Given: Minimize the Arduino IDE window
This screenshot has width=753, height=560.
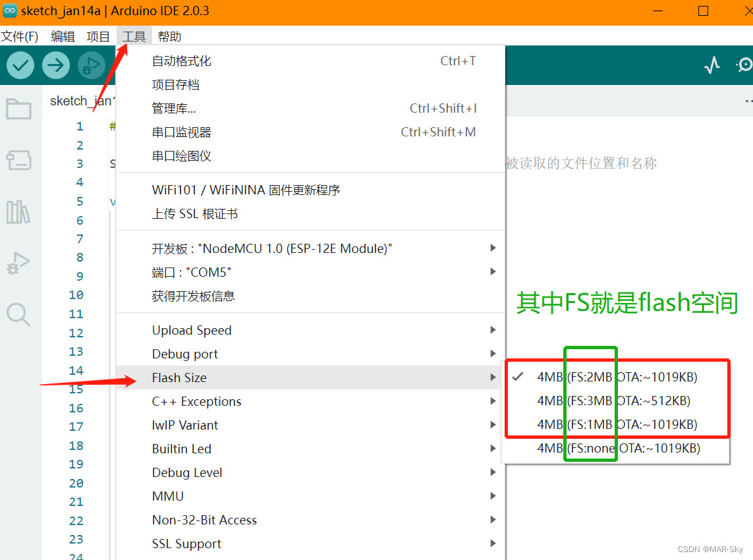Looking at the screenshot, I should click(658, 11).
